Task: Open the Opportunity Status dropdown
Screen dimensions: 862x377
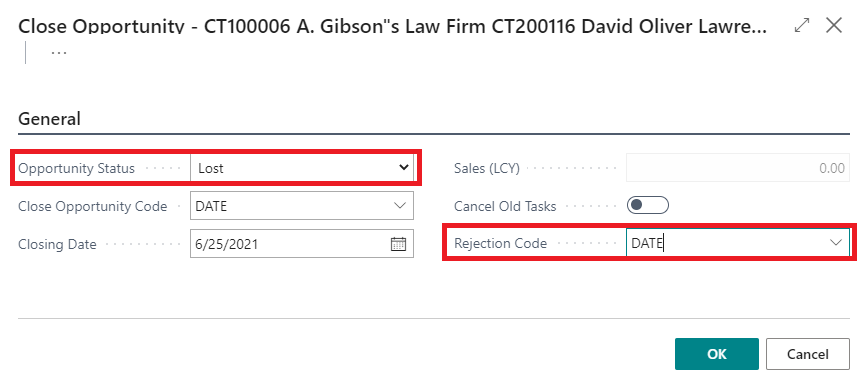Action: [x=302, y=168]
